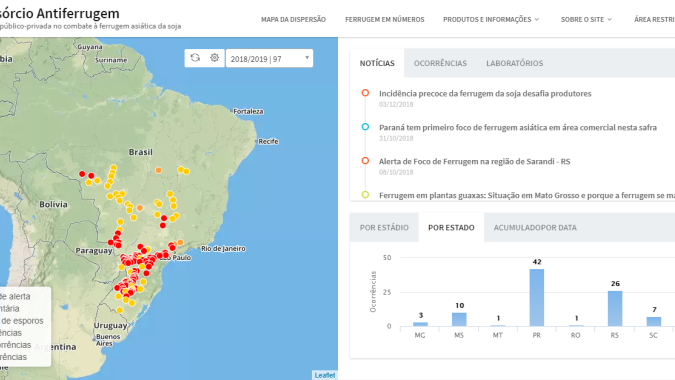Switch to the Notícias tab
The width and height of the screenshot is (675, 380).
coord(377,63)
